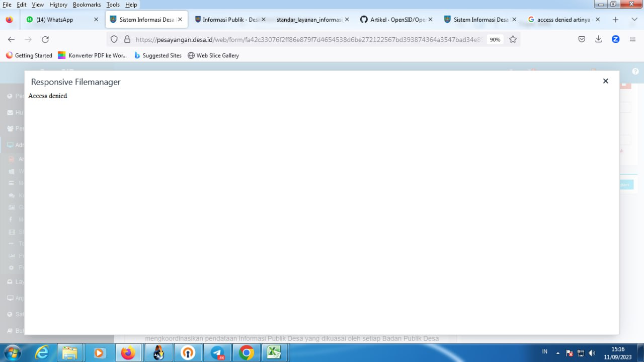Reset the 90% zoom level
644x362 pixels.
click(495, 39)
